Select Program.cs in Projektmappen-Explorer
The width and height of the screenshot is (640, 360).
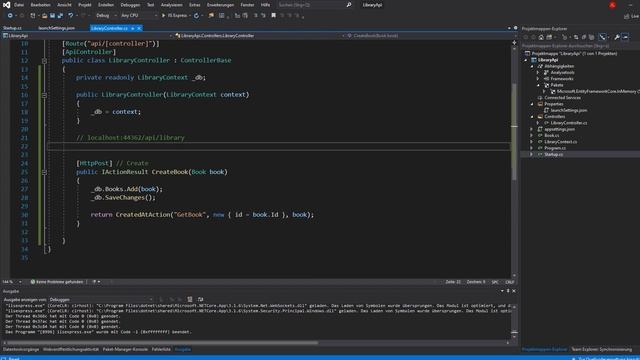(555, 148)
